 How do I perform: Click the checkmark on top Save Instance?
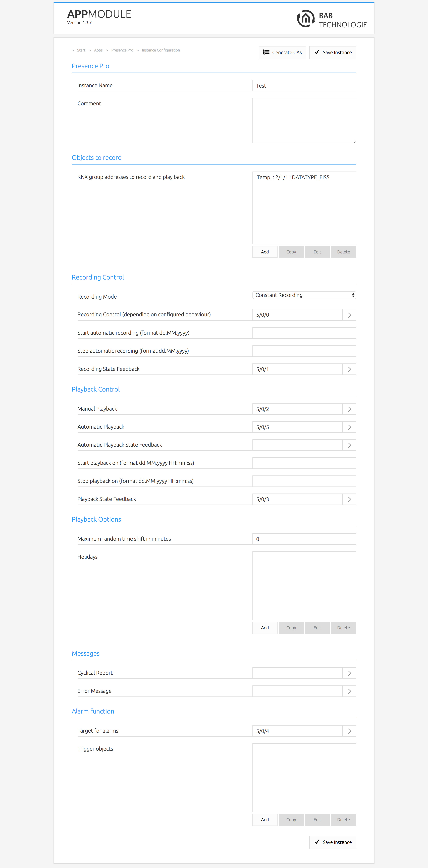pyautogui.click(x=317, y=52)
